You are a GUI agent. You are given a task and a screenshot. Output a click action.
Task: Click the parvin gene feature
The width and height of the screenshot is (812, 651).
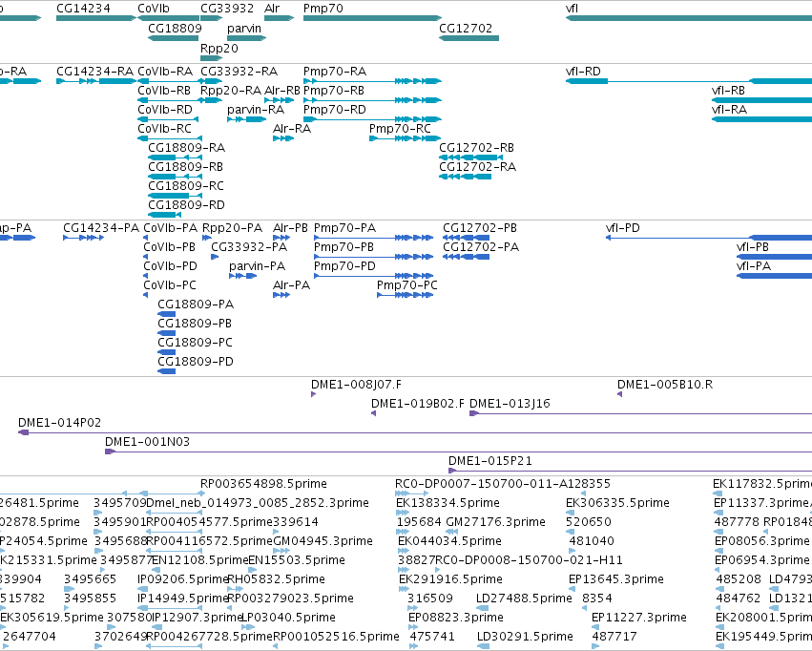246,38
